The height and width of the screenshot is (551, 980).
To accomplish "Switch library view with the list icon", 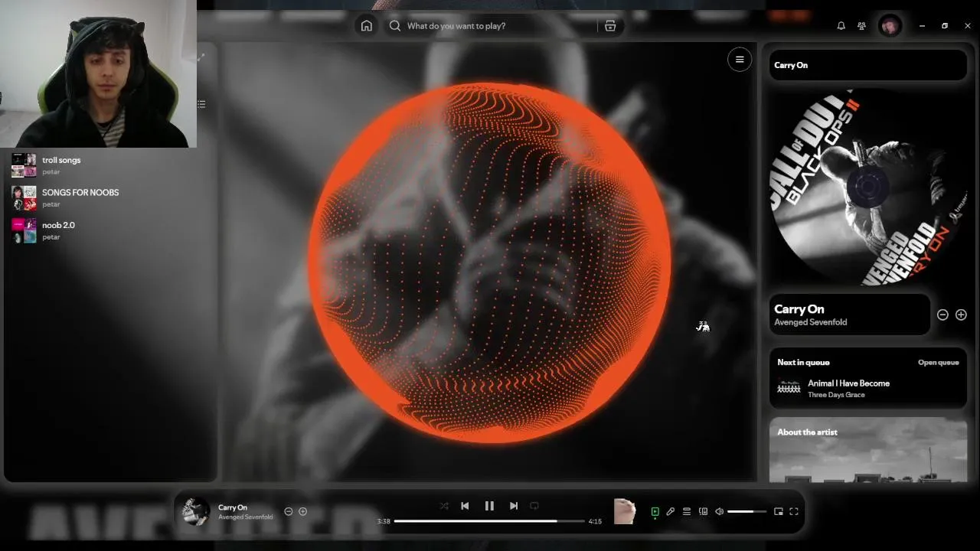I will [x=201, y=103].
